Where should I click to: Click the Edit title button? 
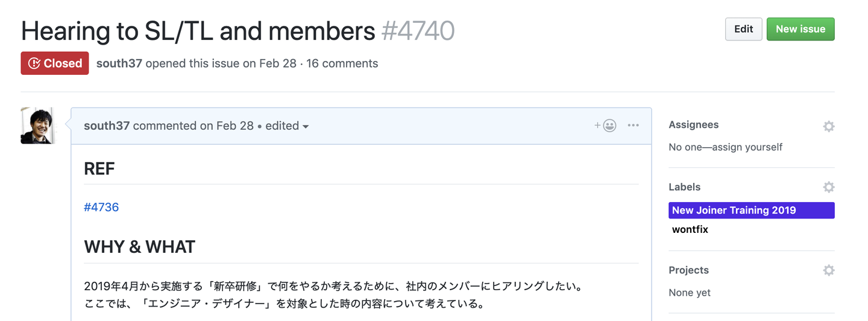[x=743, y=29]
